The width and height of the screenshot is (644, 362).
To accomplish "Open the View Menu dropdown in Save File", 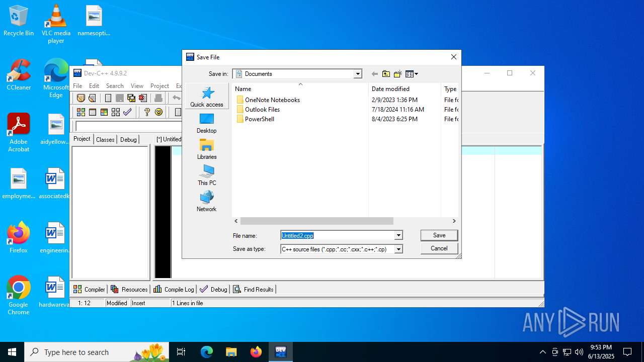I will point(412,74).
